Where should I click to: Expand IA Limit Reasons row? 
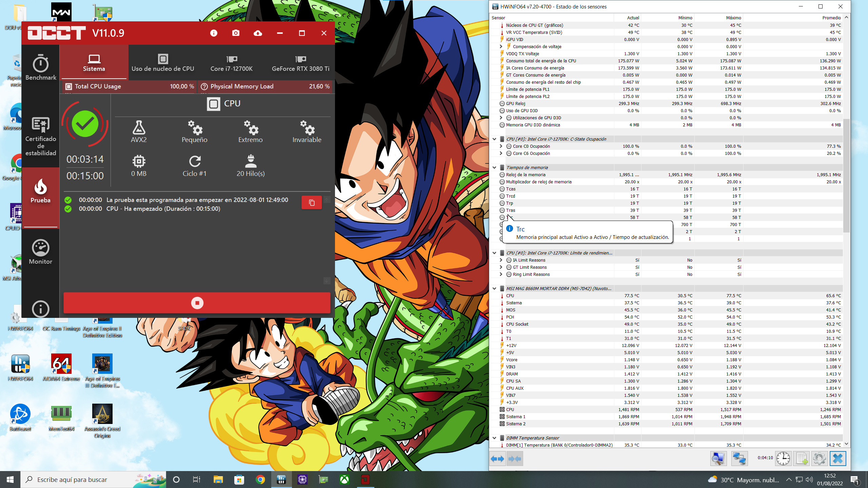pyautogui.click(x=501, y=260)
